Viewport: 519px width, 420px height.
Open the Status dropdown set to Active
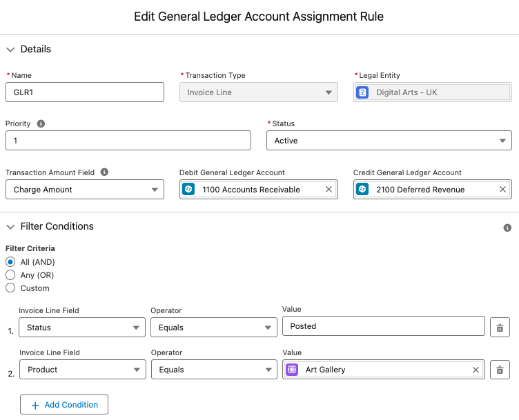(389, 141)
